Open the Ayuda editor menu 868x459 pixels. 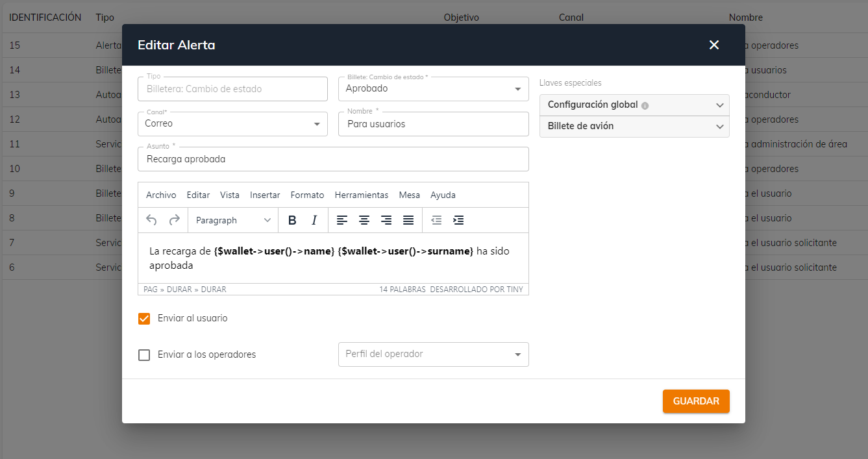coord(443,195)
